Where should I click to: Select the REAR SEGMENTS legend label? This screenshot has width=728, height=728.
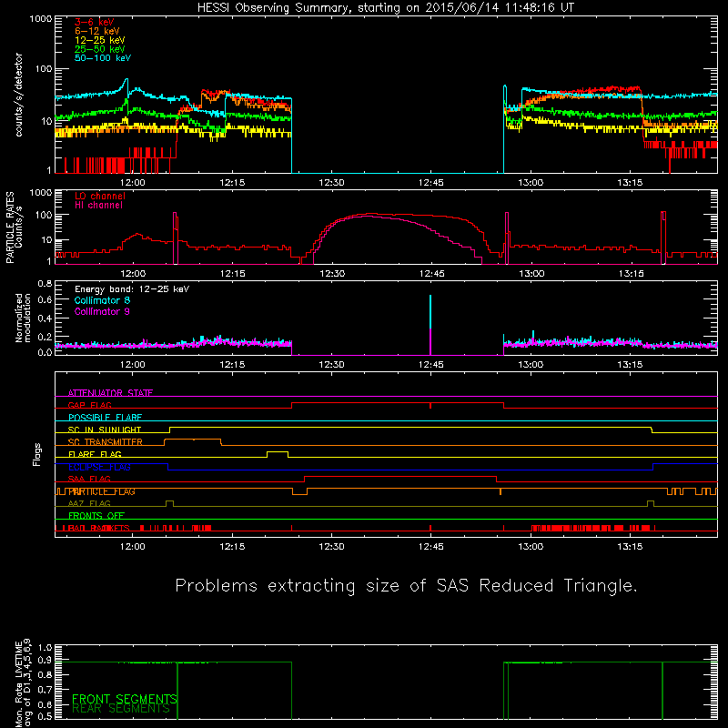point(121,709)
